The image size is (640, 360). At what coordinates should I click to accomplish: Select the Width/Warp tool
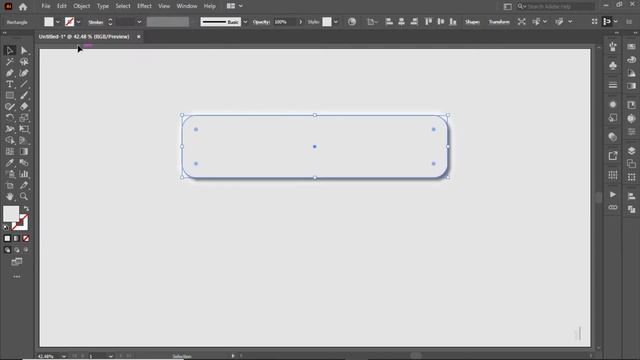[10, 129]
